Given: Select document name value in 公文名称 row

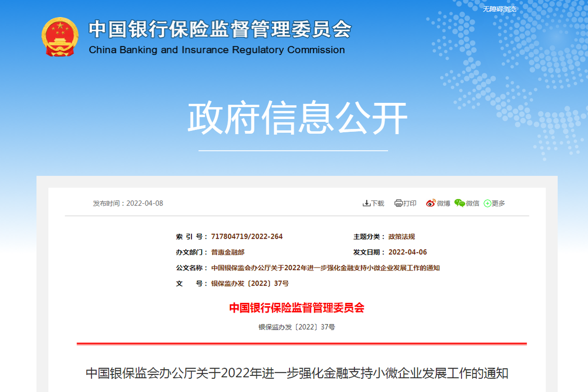Looking at the screenshot, I should (325, 268).
